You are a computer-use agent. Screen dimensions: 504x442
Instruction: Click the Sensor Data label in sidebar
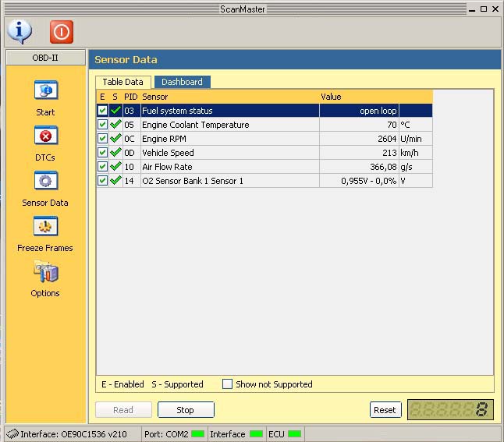point(45,203)
